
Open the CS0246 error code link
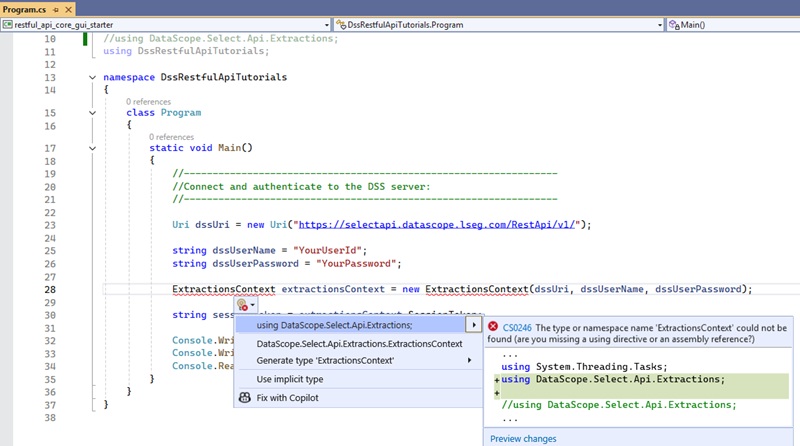click(517, 327)
